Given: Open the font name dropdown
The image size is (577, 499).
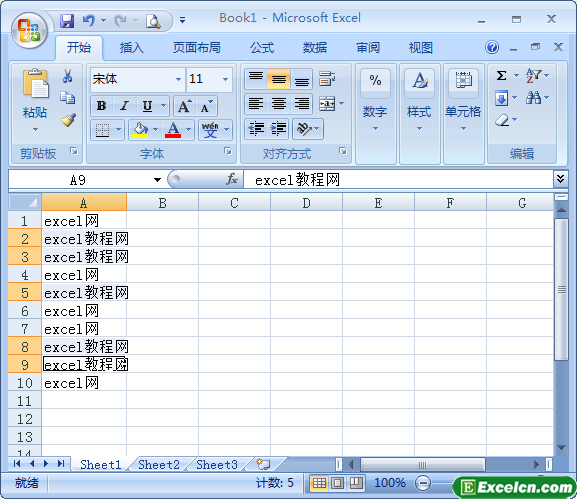Looking at the screenshot, I should tap(178, 79).
